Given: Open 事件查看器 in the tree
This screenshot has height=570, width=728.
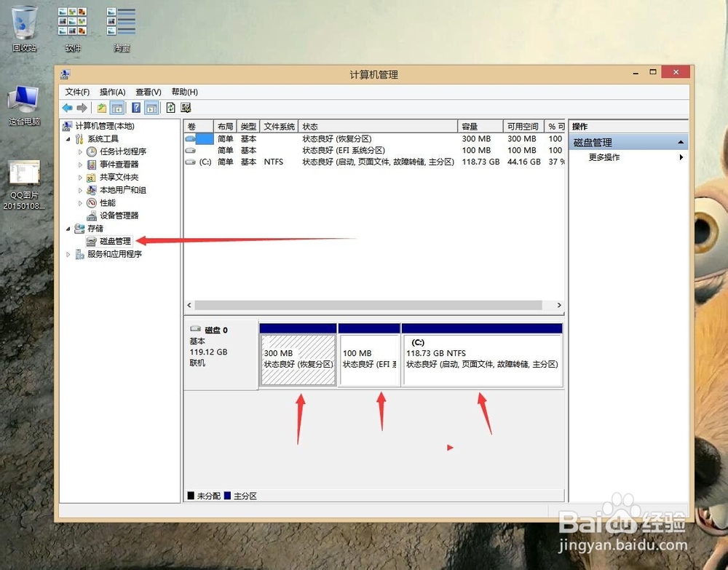Looking at the screenshot, I should (x=119, y=165).
